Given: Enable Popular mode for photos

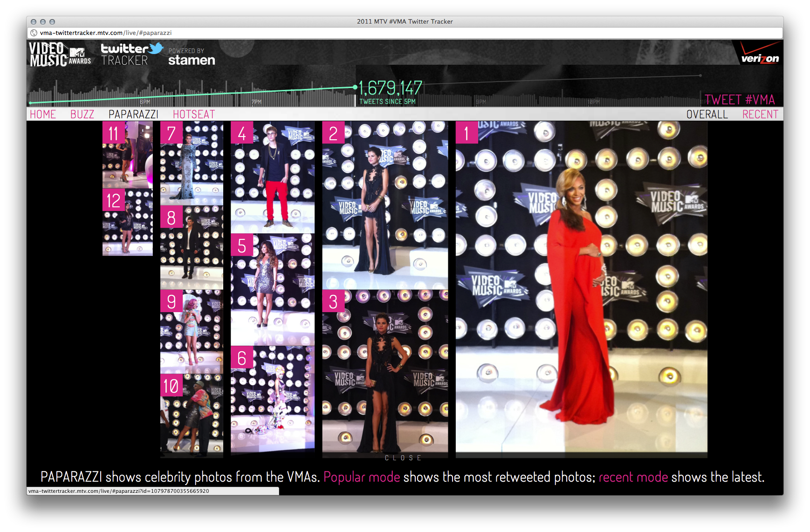Looking at the screenshot, I should pos(362,477).
